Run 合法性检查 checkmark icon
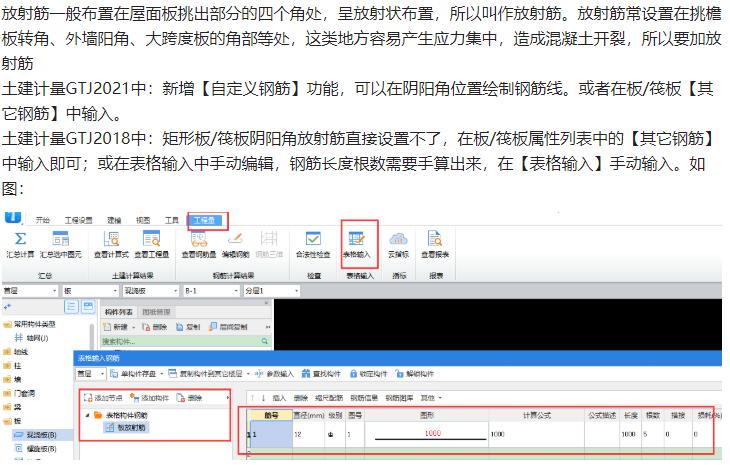 (313, 239)
